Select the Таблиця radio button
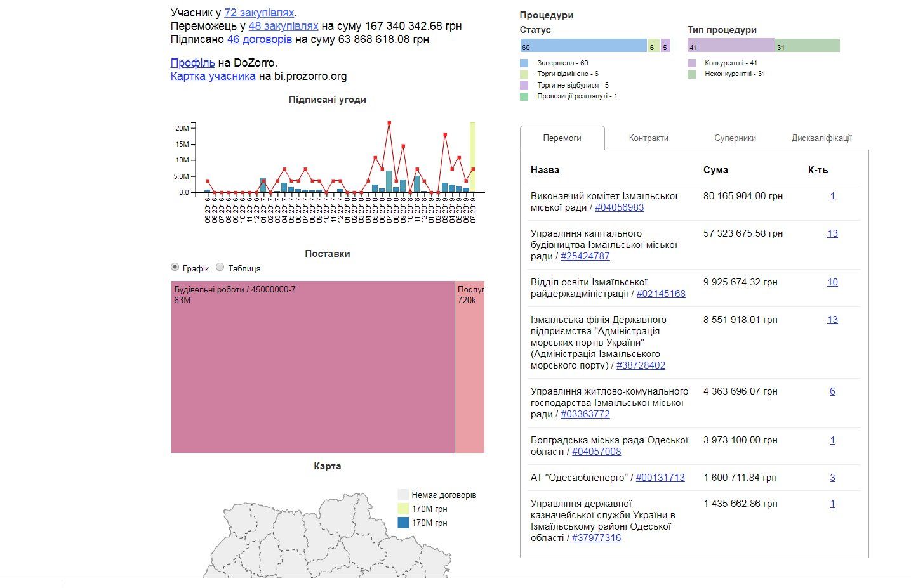 coord(220,267)
